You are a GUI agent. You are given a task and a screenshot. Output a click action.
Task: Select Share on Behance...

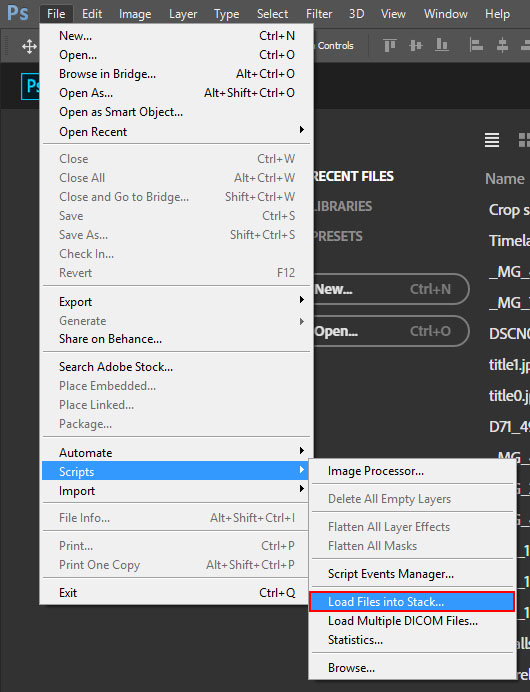(x=176, y=339)
